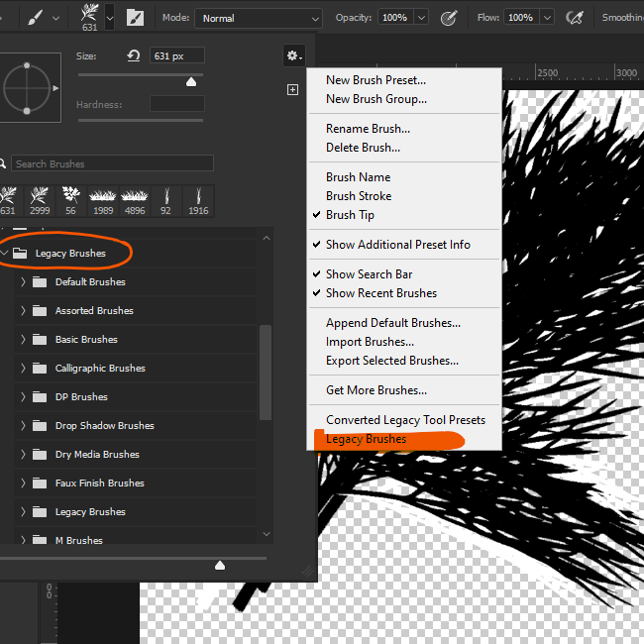Pick the 4896 grass recent brush thumbnail
This screenshot has height=644, width=644.
(x=135, y=201)
